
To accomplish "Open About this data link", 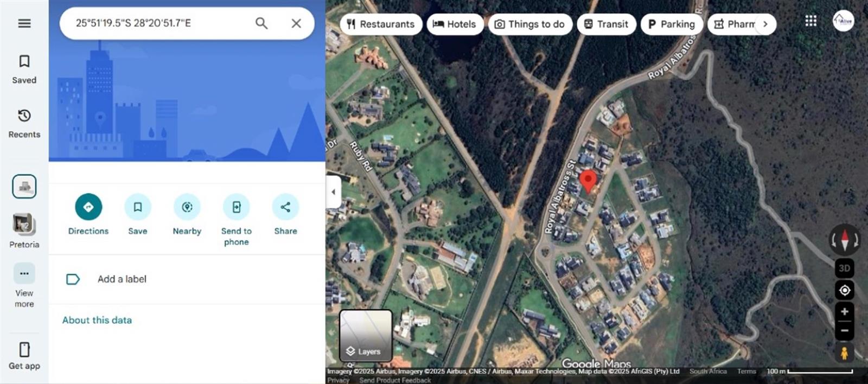I will (x=97, y=320).
